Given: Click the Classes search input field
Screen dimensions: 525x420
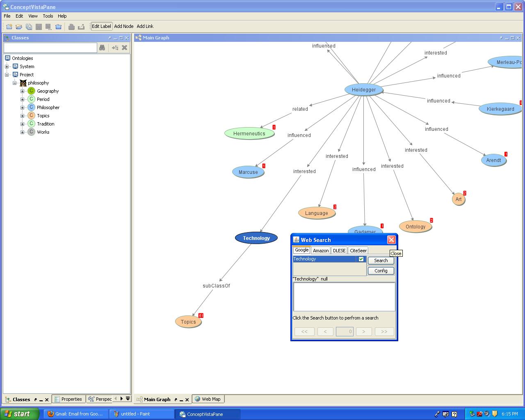Looking at the screenshot, I should click(50, 48).
